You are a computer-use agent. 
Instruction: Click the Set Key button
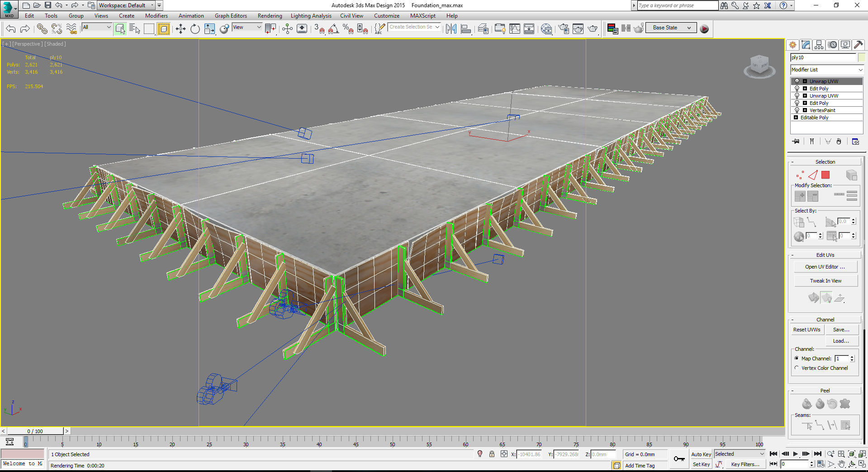(701, 464)
